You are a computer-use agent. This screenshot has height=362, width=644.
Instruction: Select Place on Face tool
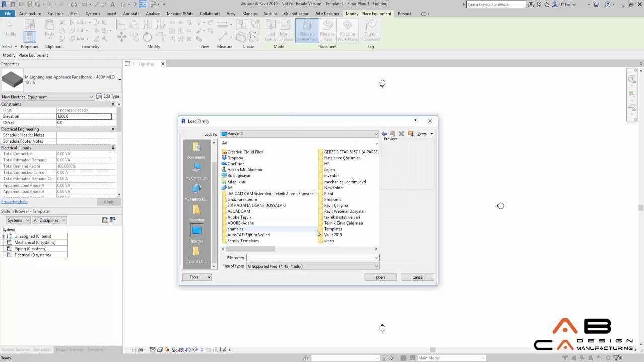(x=328, y=31)
